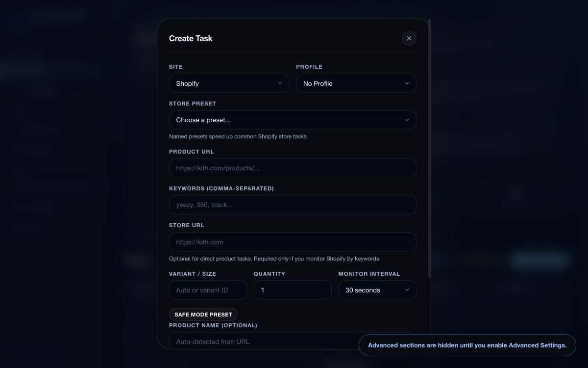Image resolution: width=588 pixels, height=368 pixels.
Task: Apply the Safe Mode Preset
Action: coord(203,314)
